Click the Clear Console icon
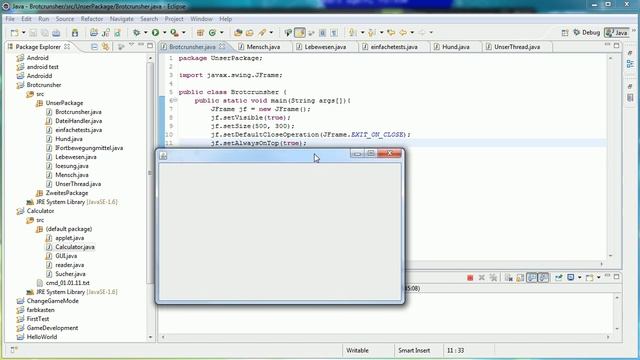 click(x=509, y=278)
